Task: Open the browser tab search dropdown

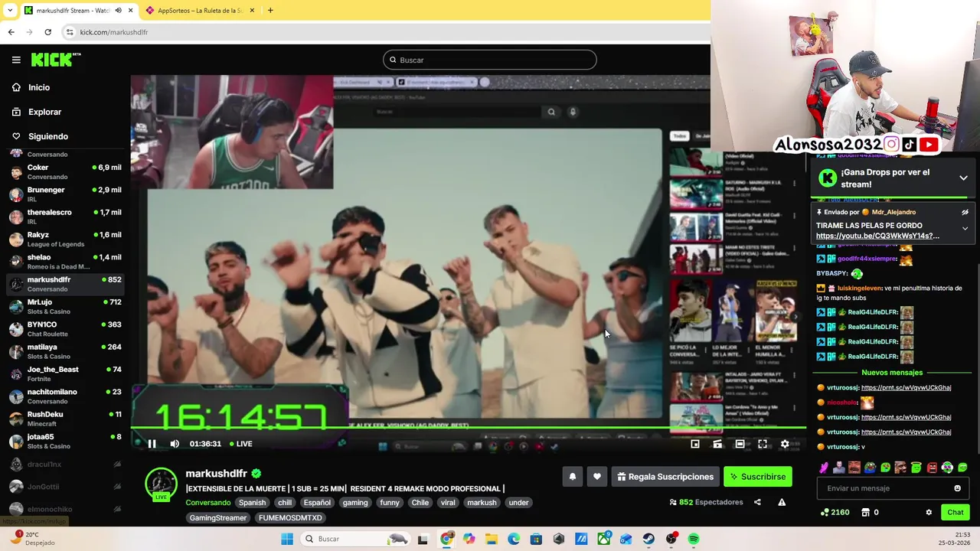Action: coord(10,11)
